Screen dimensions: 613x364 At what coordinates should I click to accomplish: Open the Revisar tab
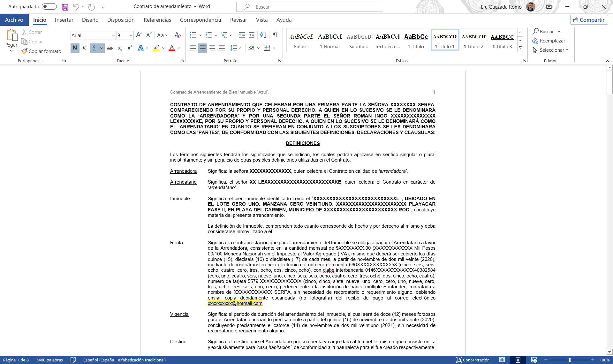(x=238, y=20)
